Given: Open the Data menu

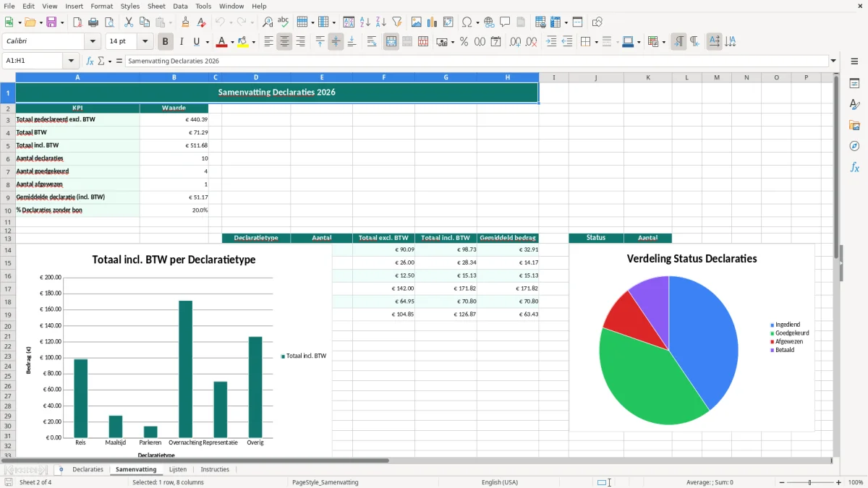Looking at the screenshot, I should tap(180, 6).
